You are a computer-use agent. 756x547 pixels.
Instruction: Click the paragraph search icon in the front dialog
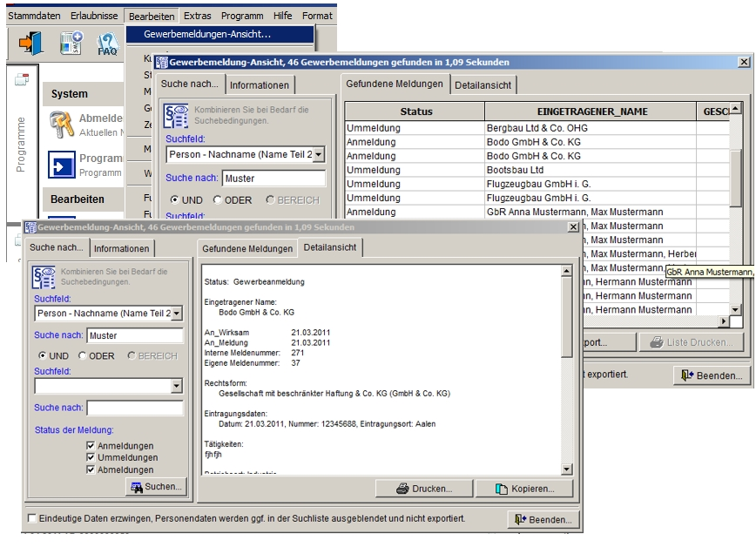[44, 276]
